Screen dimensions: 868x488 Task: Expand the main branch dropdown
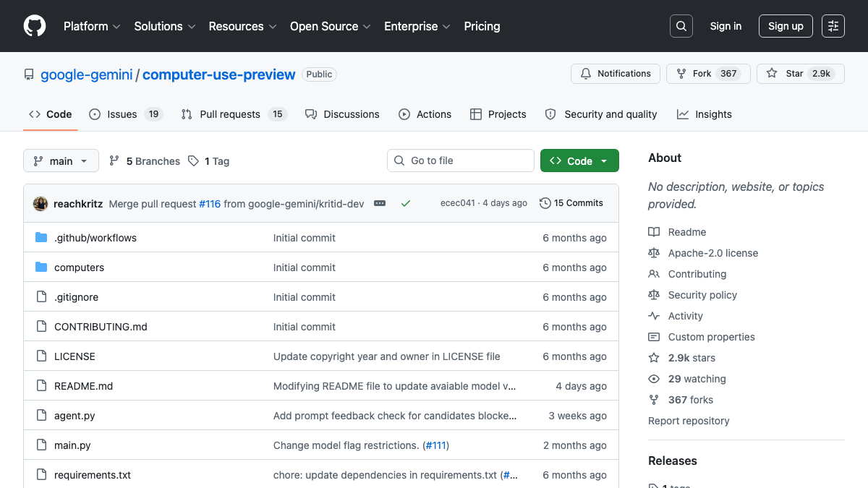point(61,161)
